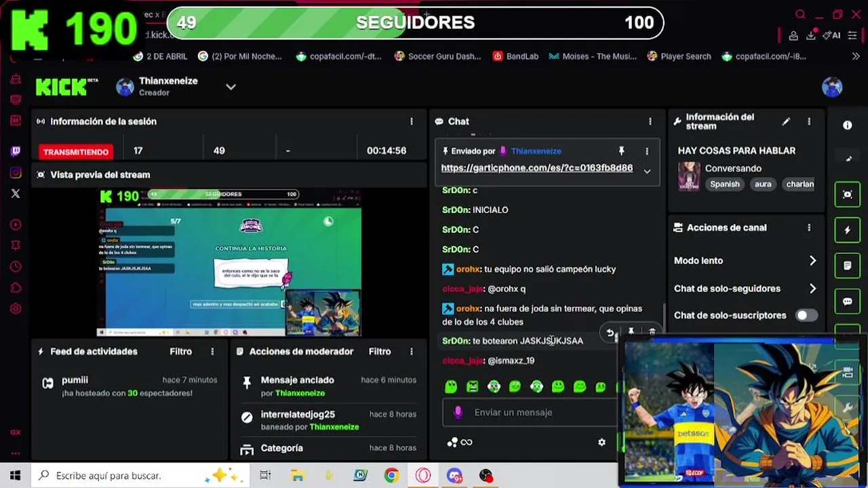Open Acciones de moderador three-dot menu
The image size is (868, 488).
click(411, 351)
